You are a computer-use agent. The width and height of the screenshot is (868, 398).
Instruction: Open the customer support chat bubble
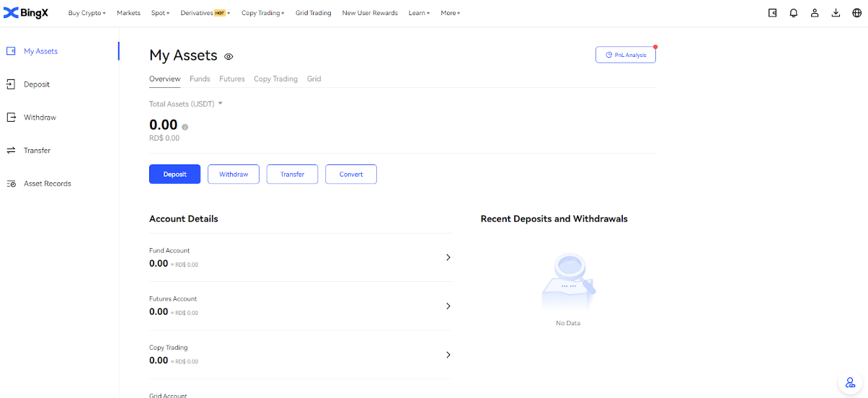pyautogui.click(x=850, y=382)
